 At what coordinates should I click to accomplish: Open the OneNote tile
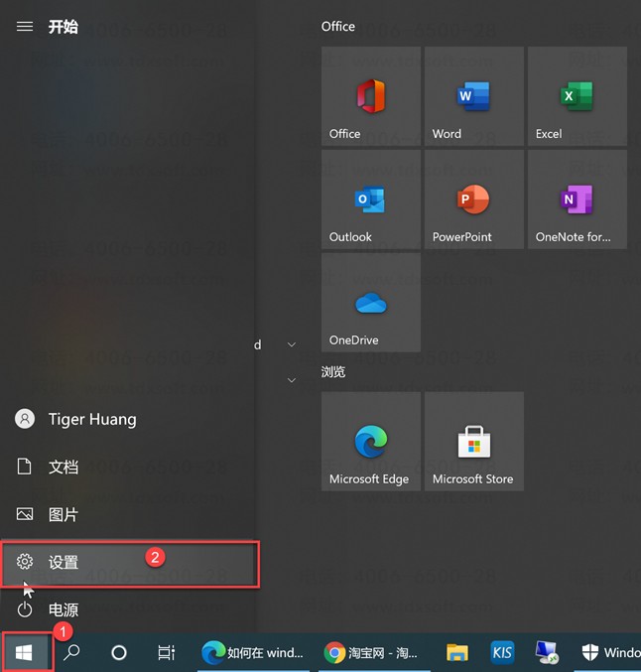(577, 200)
